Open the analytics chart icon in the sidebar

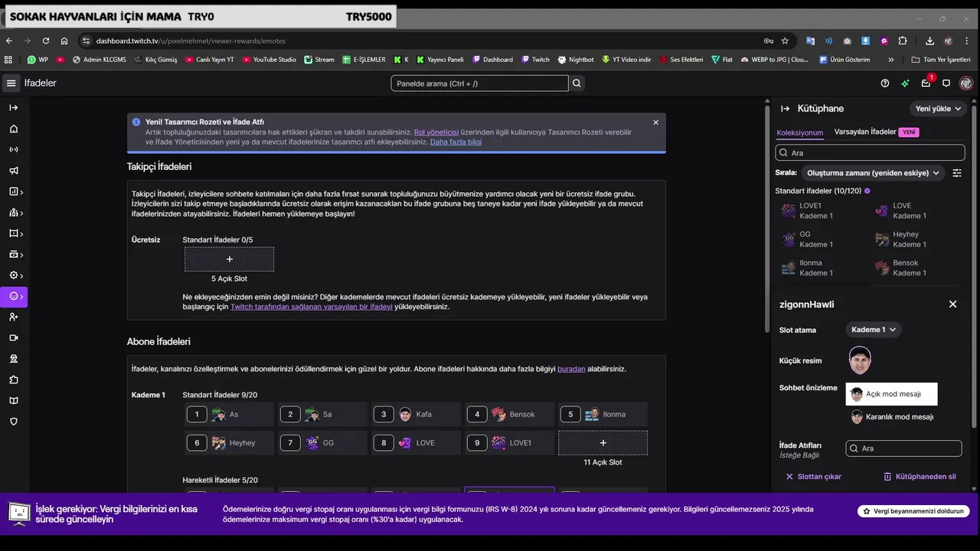point(13,191)
